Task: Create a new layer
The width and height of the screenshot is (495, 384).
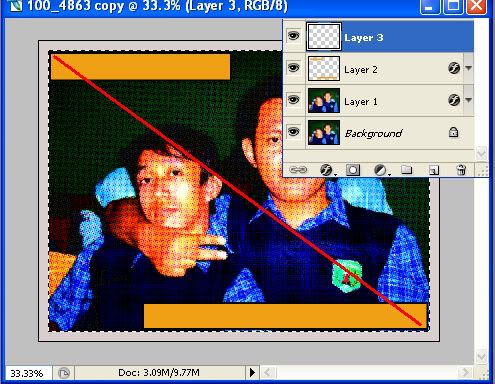Action: tap(433, 170)
